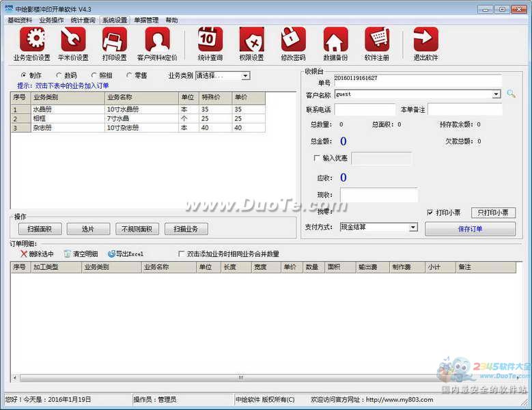Toggle the 打印小票 checkbox
532x410 pixels.
430,213
